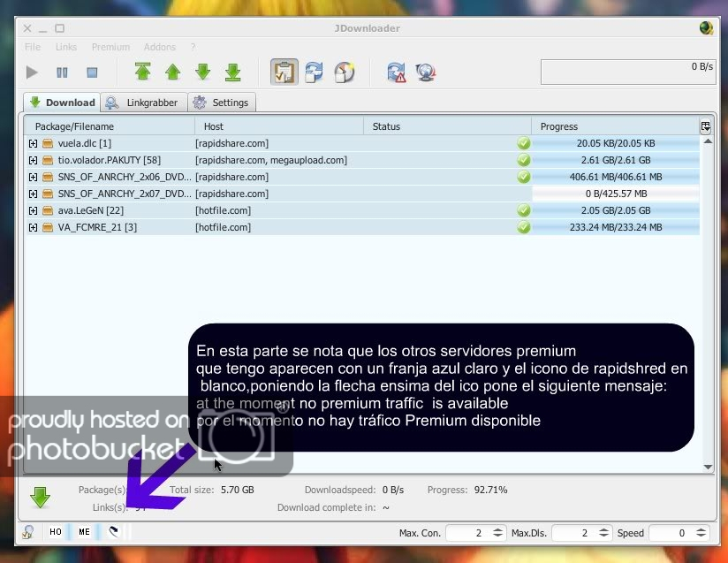Viewport: 728px width, 563px height.
Task: Expand the VA_FCMRE_21 package
Action: tap(33, 227)
